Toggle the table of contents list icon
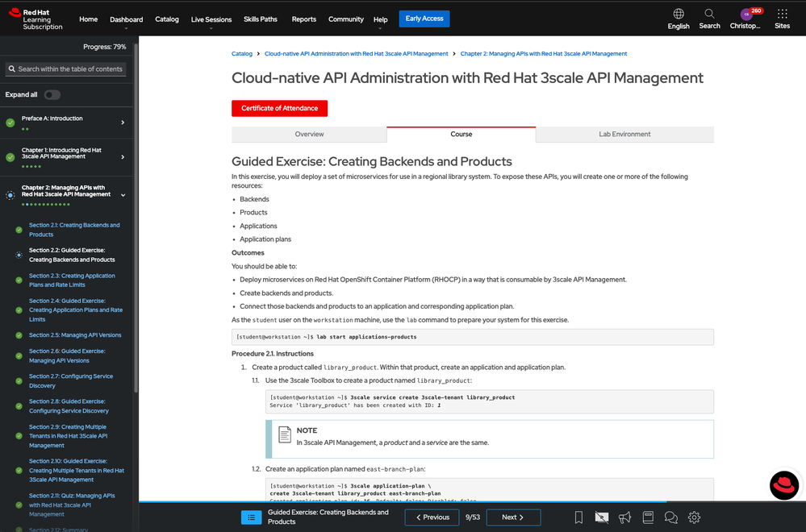Image resolution: width=806 pixels, height=532 pixels. 251,517
